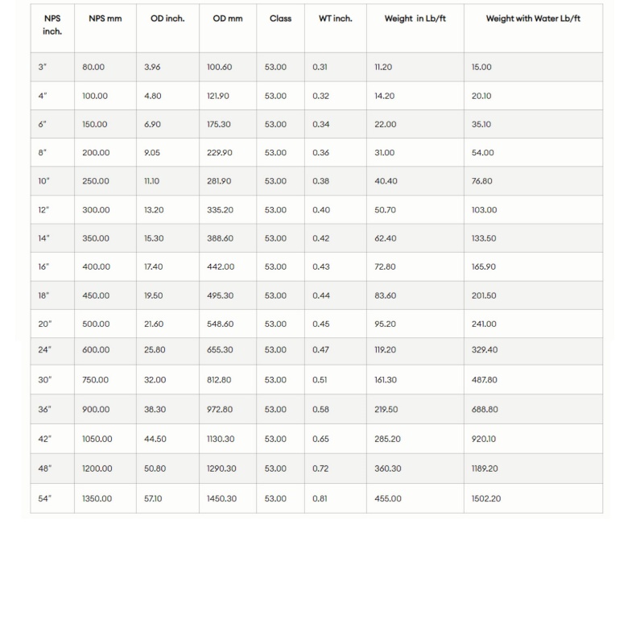This screenshot has height=644, width=644.
Task: Select the 13.20 OD inch cell
Action: pos(154,210)
